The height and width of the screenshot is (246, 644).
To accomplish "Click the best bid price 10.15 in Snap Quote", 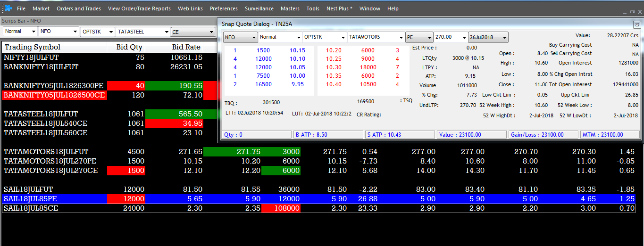I will (x=298, y=50).
